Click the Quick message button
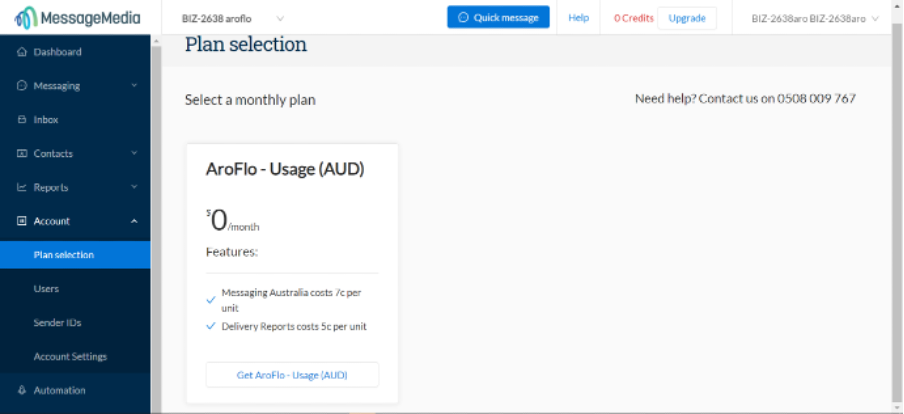This screenshot has height=414, width=904. tap(498, 17)
